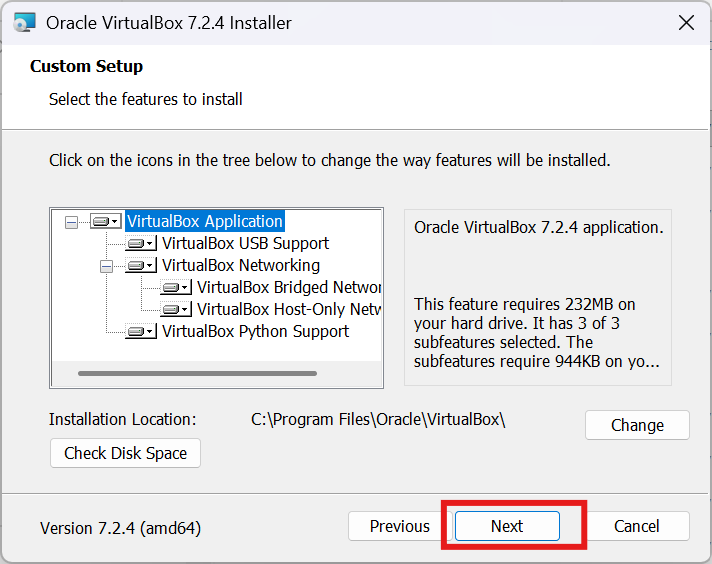Screen dimensions: 712x564
Task: Select VirtualBox Bridged Networking tree item
Action: coord(289,287)
